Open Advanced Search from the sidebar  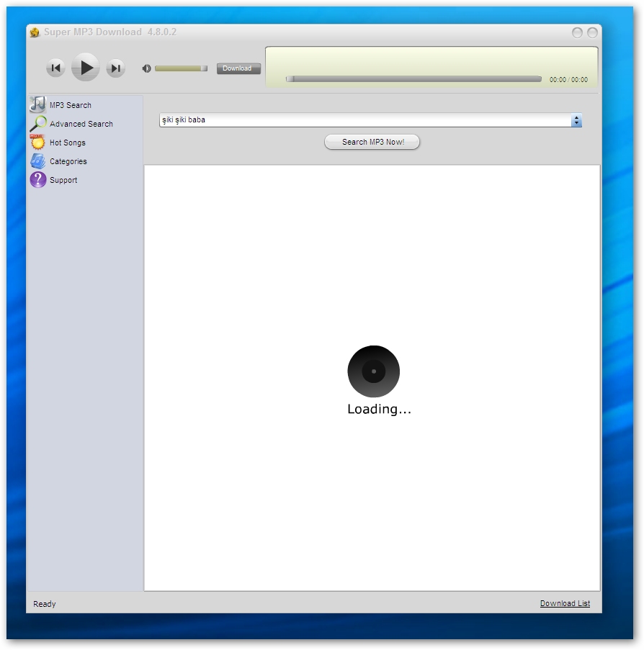pos(81,124)
